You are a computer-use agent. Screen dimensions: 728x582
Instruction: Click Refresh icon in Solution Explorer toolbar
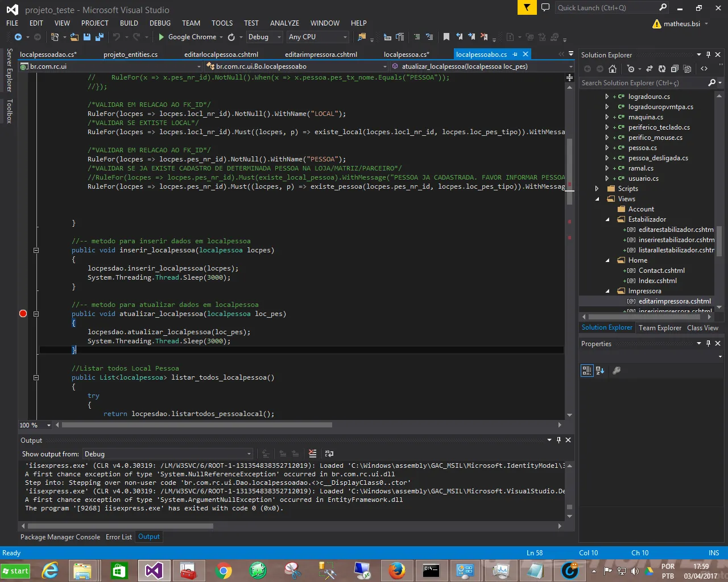[x=662, y=69]
